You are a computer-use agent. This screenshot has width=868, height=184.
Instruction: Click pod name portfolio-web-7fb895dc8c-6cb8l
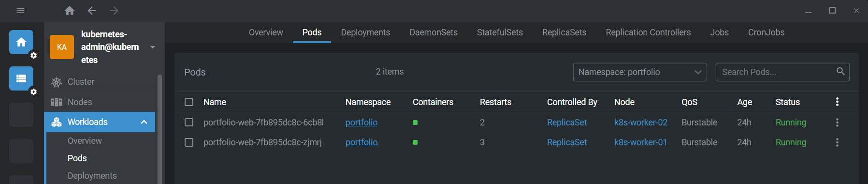click(263, 123)
